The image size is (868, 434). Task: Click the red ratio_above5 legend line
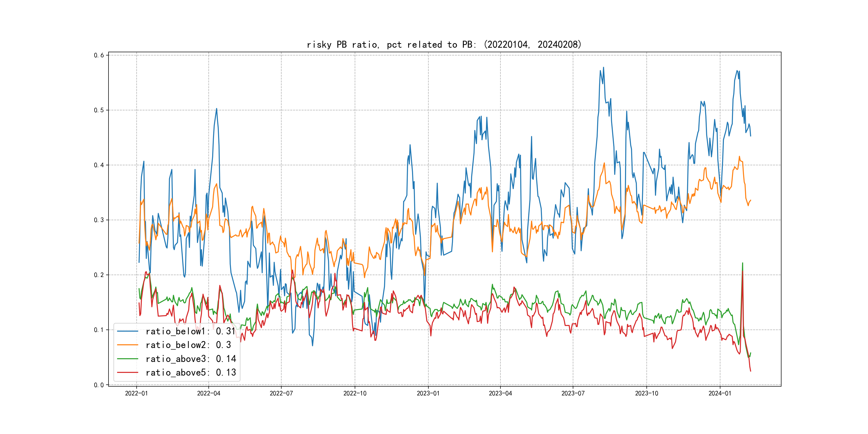tap(127, 372)
